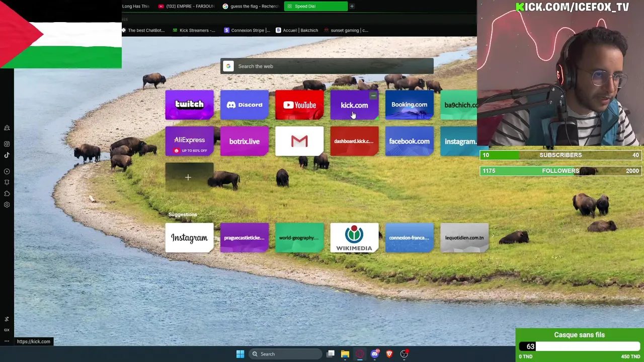Switch to the Speed Dial tab
Image resolution: width=644 pixels, height=362 pixels.
[x=315, y=6]
